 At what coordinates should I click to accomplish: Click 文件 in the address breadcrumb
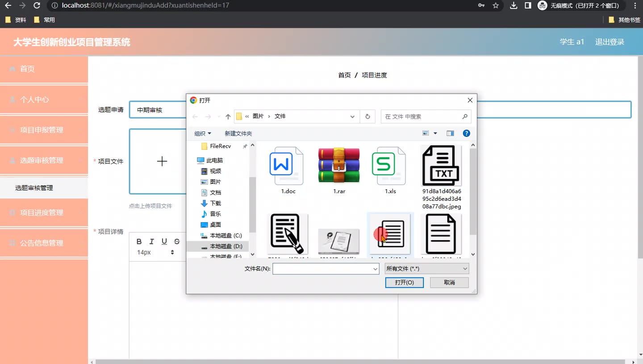coord(280,116)
